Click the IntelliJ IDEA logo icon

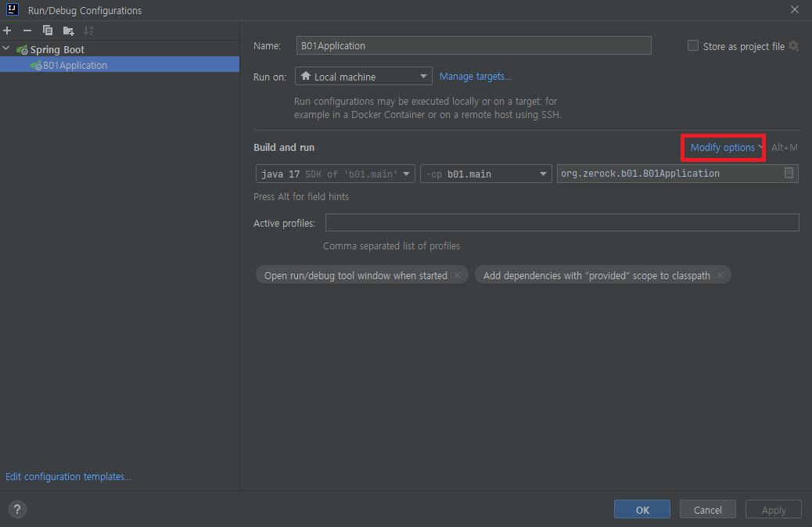[13, 9]
